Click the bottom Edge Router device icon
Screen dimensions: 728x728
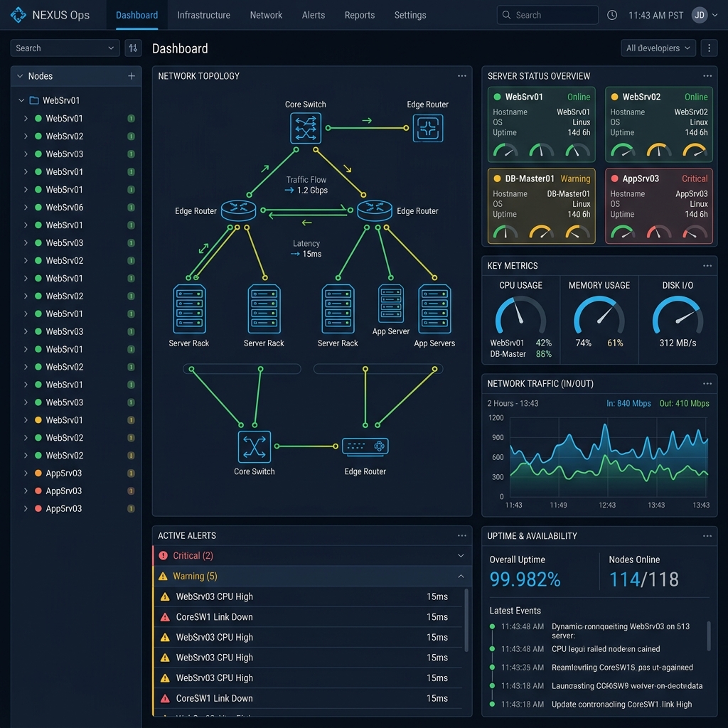point(365,446)
